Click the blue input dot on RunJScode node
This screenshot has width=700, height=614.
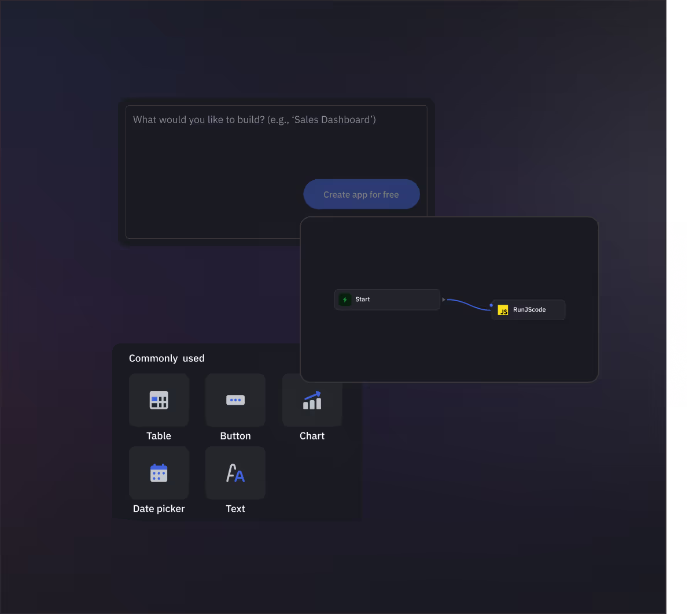pos(491,305)
